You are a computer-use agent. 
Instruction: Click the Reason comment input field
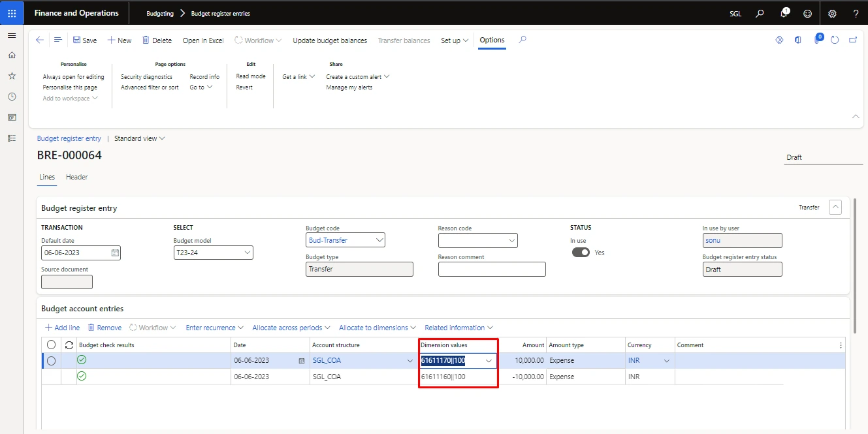(x=492, y=269)
